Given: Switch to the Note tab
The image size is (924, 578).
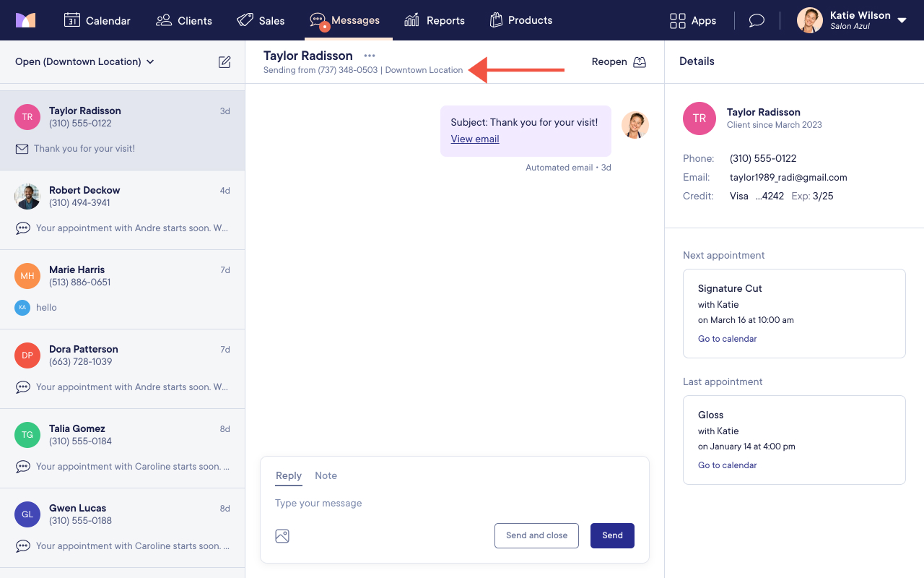Looking at the screenshot, I should point(326,475).
